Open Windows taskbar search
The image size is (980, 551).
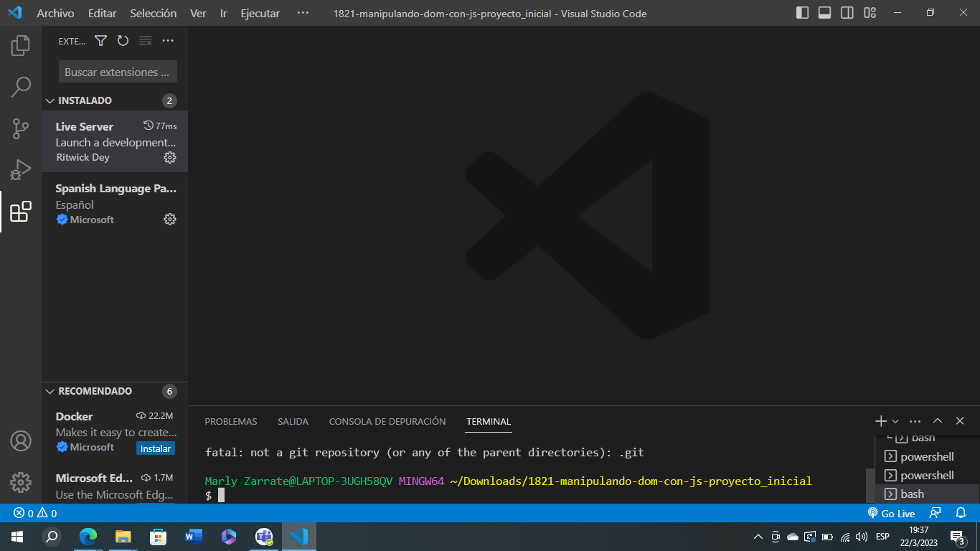[x=52, y=537]
